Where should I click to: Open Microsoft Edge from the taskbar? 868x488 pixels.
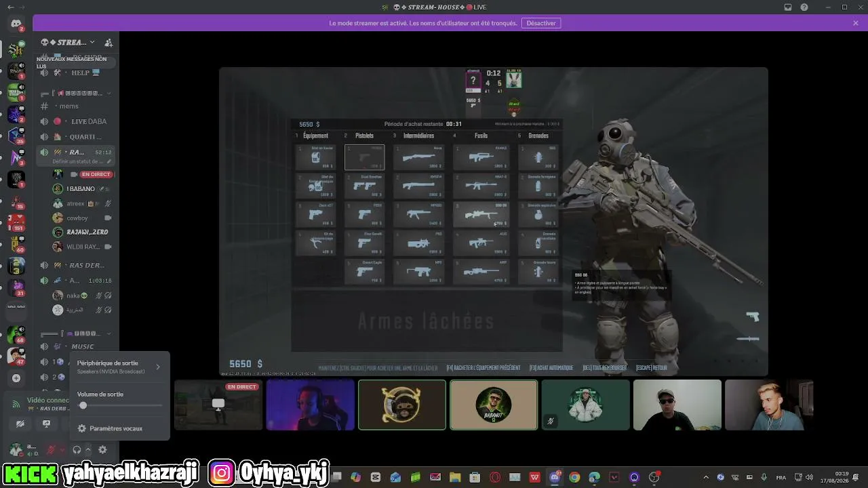[x=595, y=477]
